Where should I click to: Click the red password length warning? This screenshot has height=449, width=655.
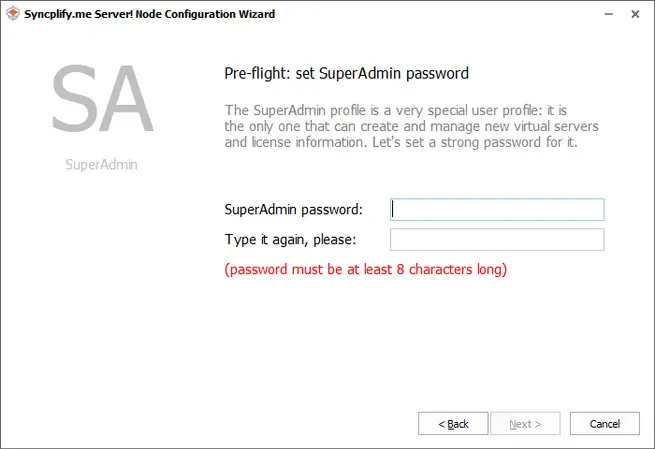click(366, 269)
